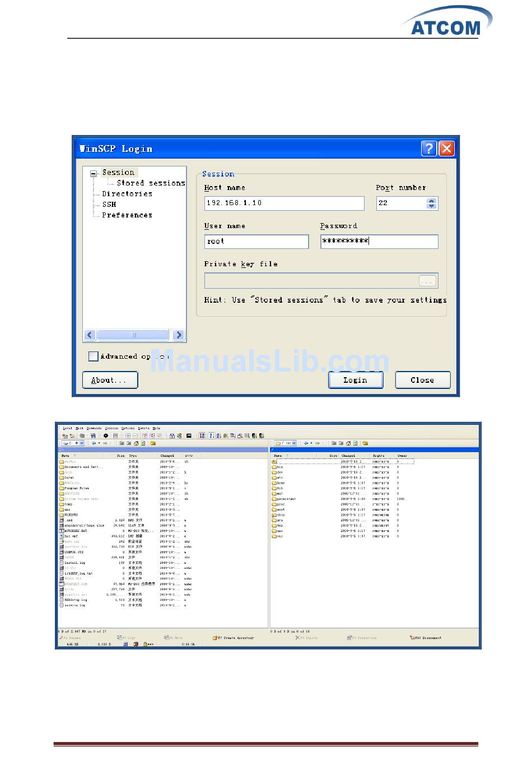
Task: Click F7 Create directory
Action: [234, 638]
